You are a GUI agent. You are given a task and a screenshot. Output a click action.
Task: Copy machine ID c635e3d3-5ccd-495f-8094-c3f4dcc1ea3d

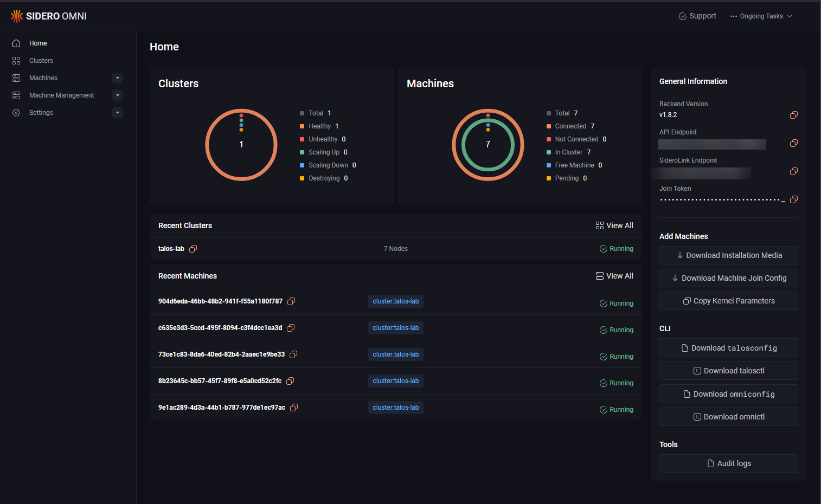pos(291,328)
